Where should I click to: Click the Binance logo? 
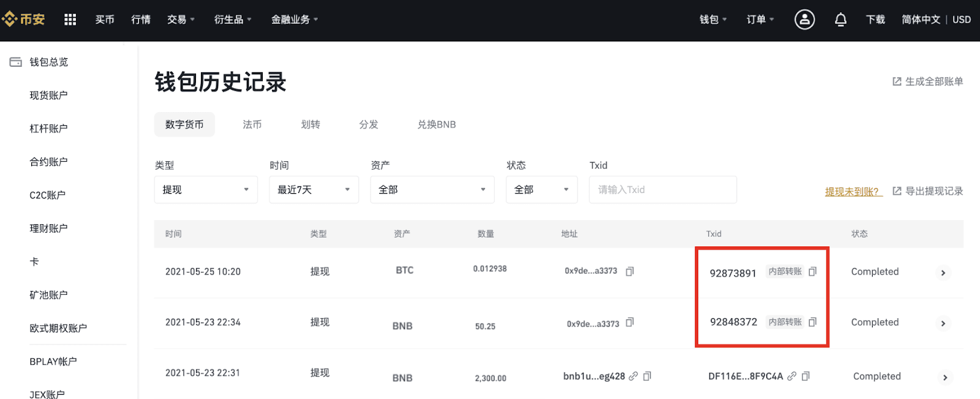point(23,20)
